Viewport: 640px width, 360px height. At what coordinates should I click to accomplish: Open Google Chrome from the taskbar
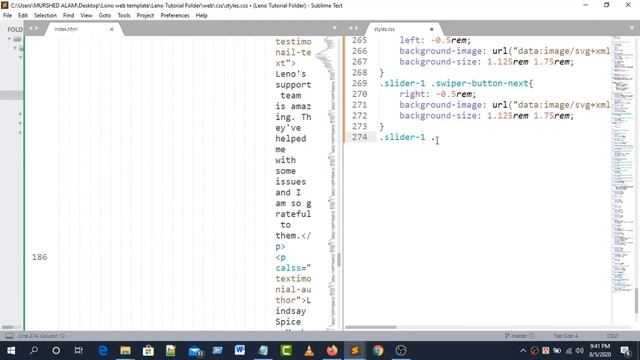(x=378, y=351)
